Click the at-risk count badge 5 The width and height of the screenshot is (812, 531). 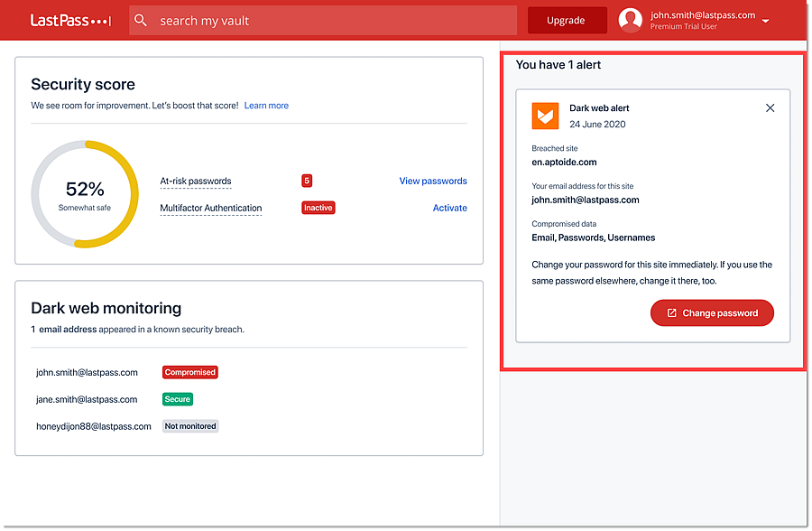coord(307,181)
